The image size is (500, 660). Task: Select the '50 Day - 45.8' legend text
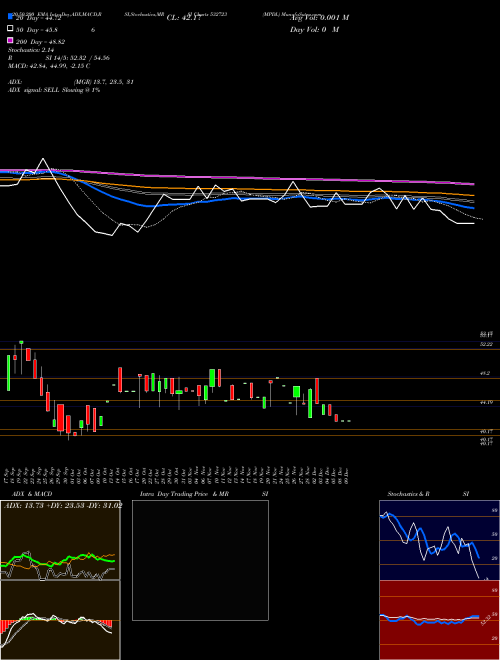pos(37,30)
